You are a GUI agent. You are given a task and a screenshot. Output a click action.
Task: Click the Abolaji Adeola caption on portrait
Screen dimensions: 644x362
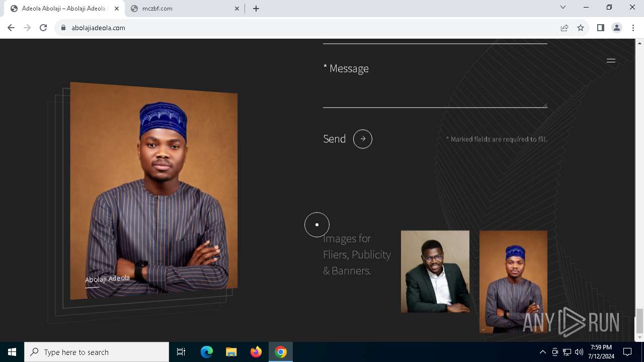click(107, 279)
